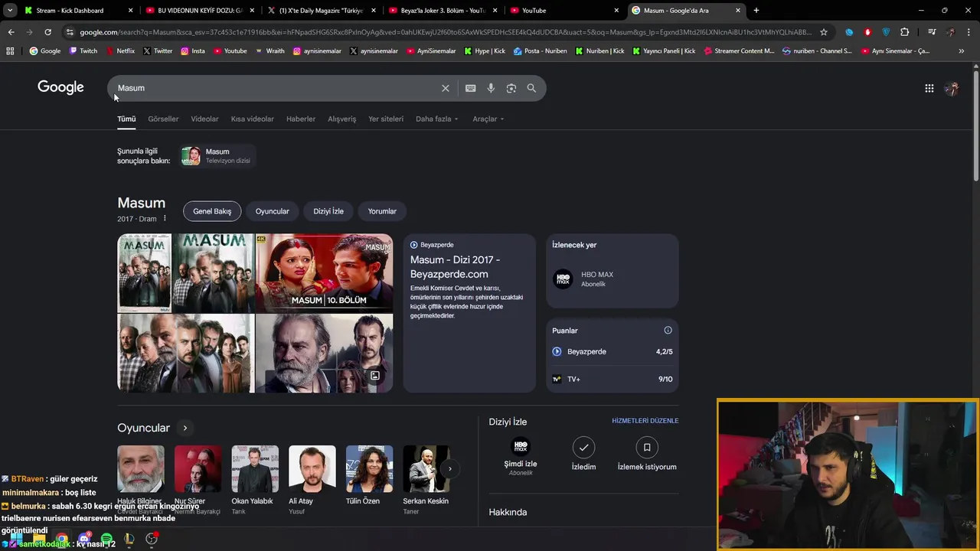
Task: Open the Beyazperde 4,2/5 rating row
Action: click(612, 351)
